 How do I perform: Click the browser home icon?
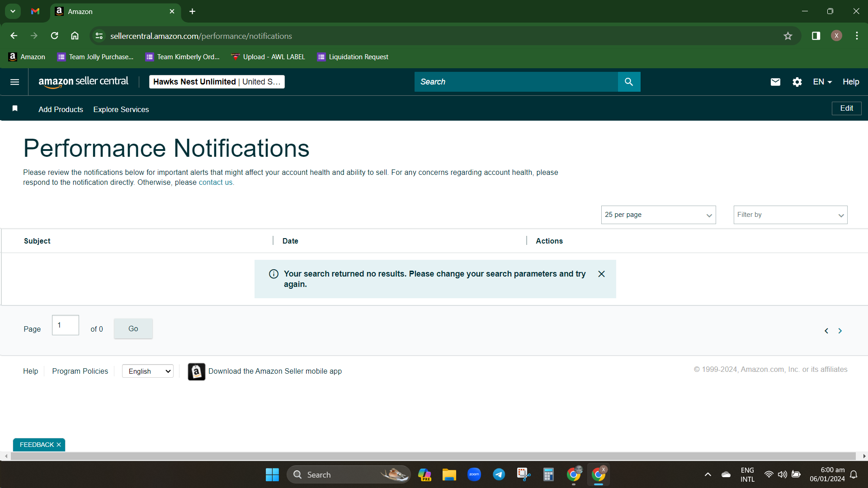pyautogui.click(x=75, y=36)
